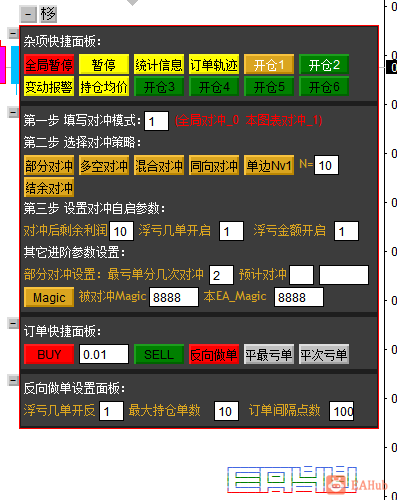Click the 反向做单 reverse order button
Image resolution: width=397 pixels, height=500 pixels.
[214, 354]
